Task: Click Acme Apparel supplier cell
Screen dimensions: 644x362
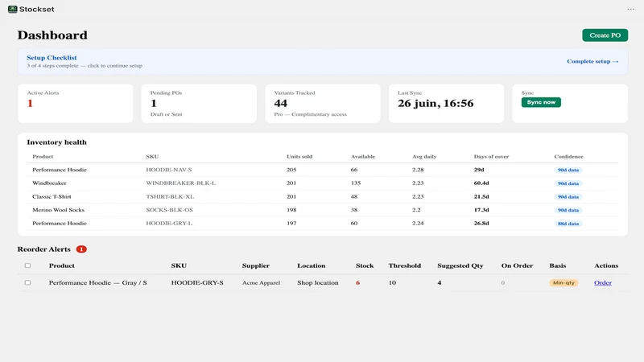Action: pos(261,283)
